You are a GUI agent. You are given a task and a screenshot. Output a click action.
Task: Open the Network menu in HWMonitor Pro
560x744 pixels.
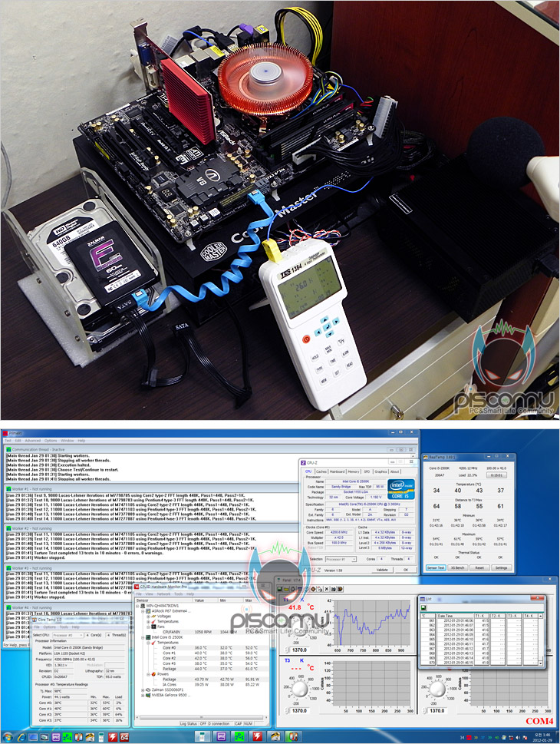tap(163, 594)
